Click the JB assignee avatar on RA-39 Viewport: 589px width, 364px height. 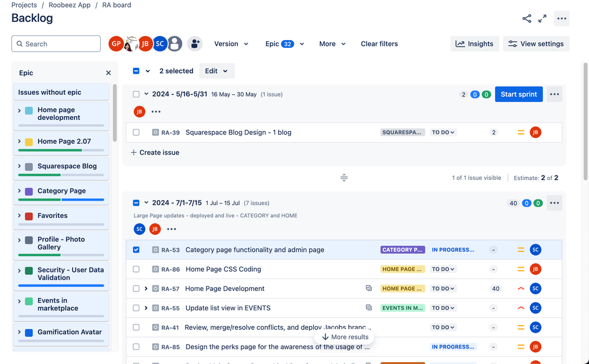click(535, 132)
